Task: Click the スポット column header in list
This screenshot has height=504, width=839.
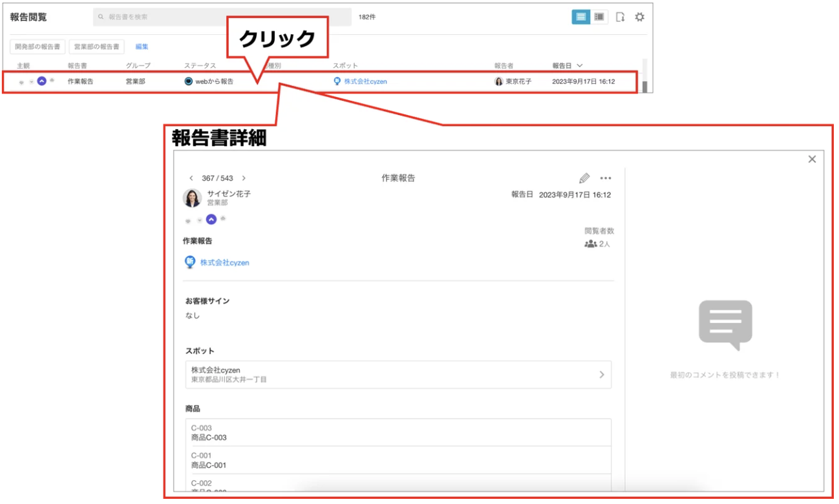Action: pyautogui.click(x=345, y=66)
